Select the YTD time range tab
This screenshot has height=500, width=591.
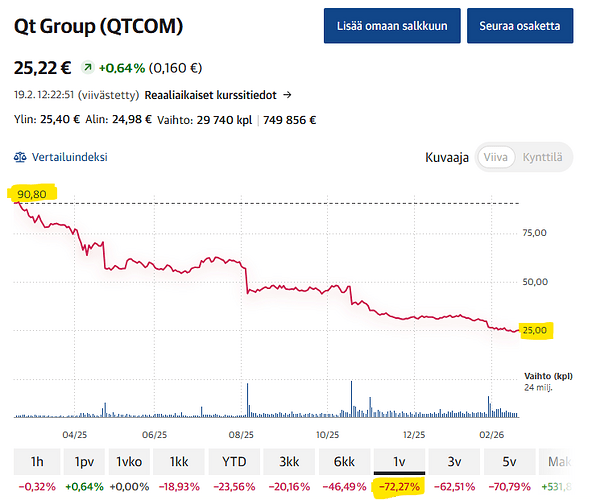(234, 462)
